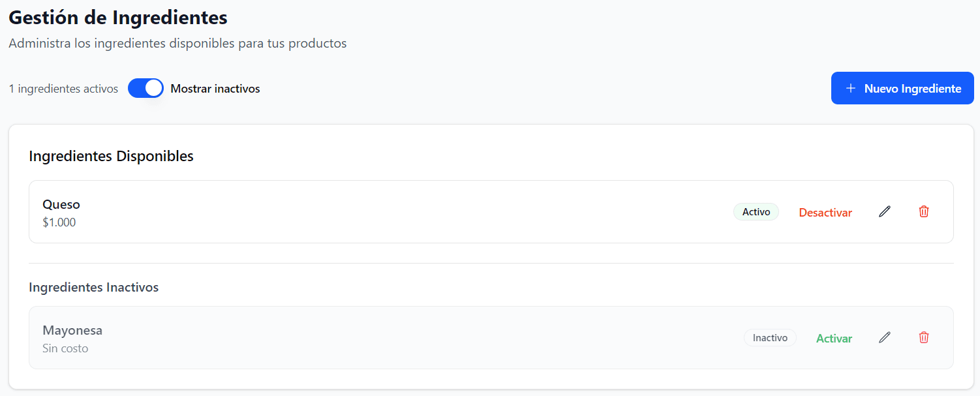
Task: Click the Ingredientes Inactivos section heading
Action: click(93, 287)
